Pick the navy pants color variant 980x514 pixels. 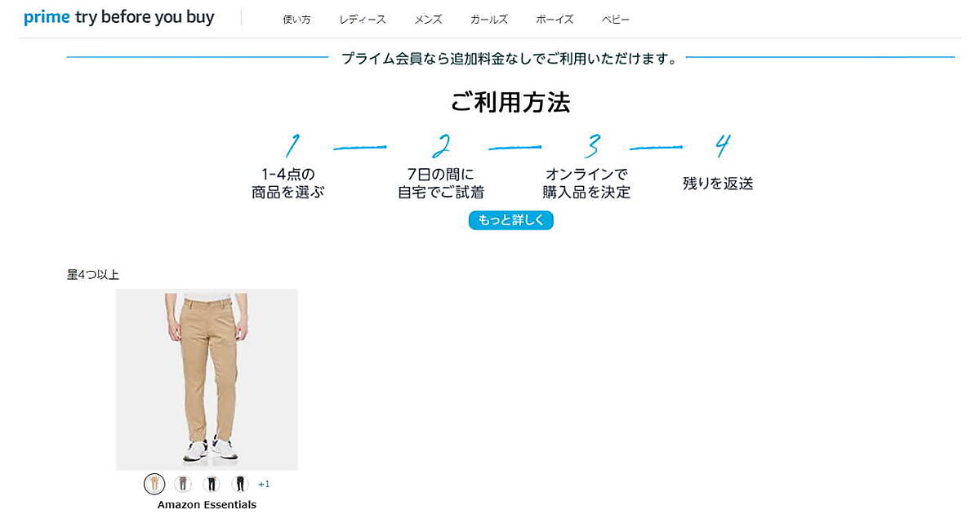pos(212,484)
